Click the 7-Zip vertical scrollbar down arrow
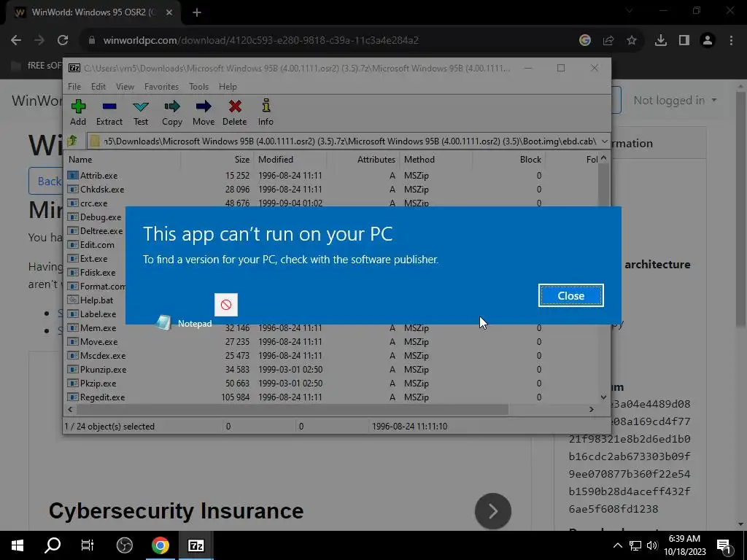 603,397
